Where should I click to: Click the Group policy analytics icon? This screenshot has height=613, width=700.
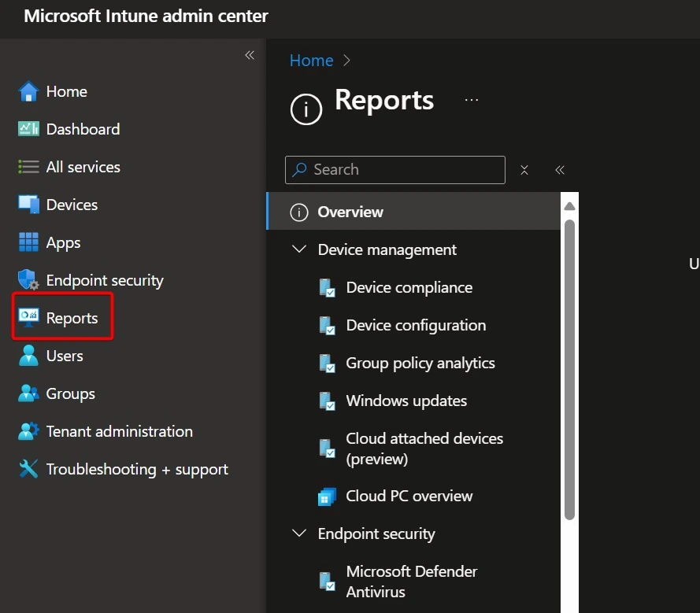tap(328, 364)
